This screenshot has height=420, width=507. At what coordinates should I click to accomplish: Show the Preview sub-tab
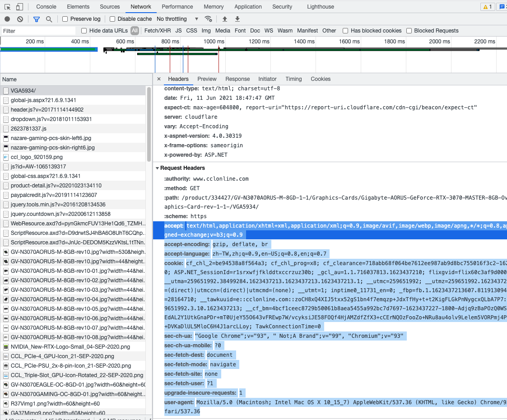pos(207,79)
